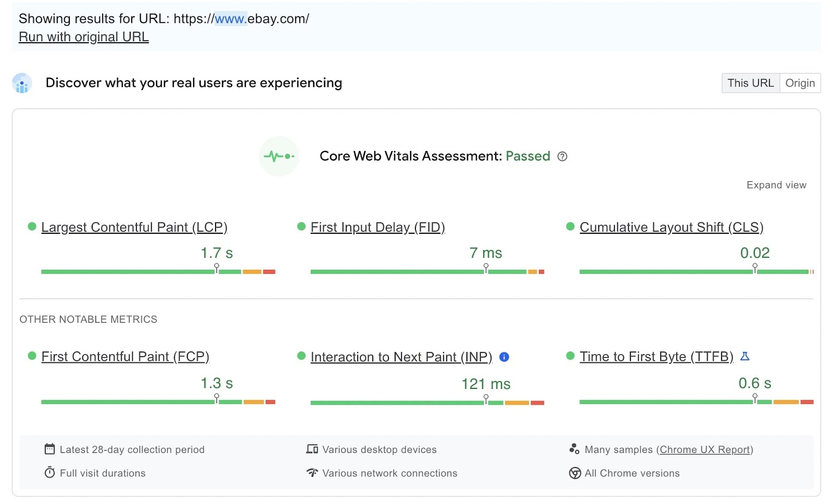The height and width of the screenshot is (504, 833).
Task: Open Largest Contentful Paint (LCP) link
Action: pos(134,228)
